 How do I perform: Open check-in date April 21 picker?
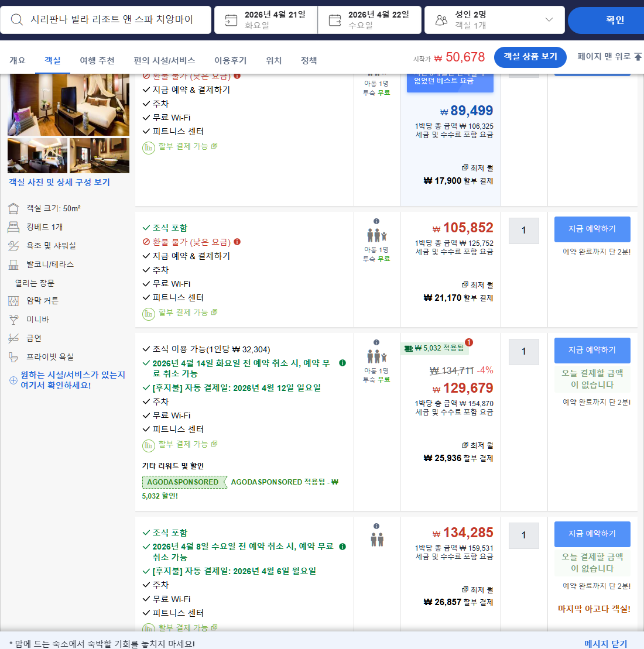pyautogui.click(x=266, y=19)
